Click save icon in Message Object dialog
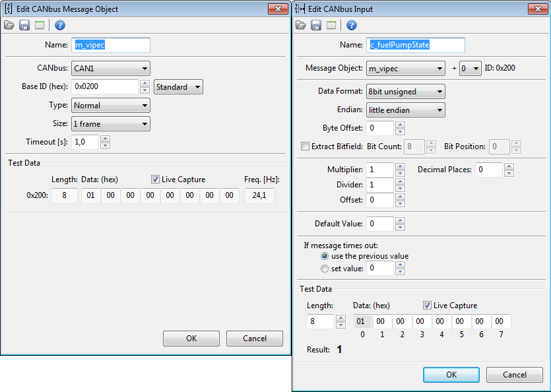 click(x=24, y=25)
